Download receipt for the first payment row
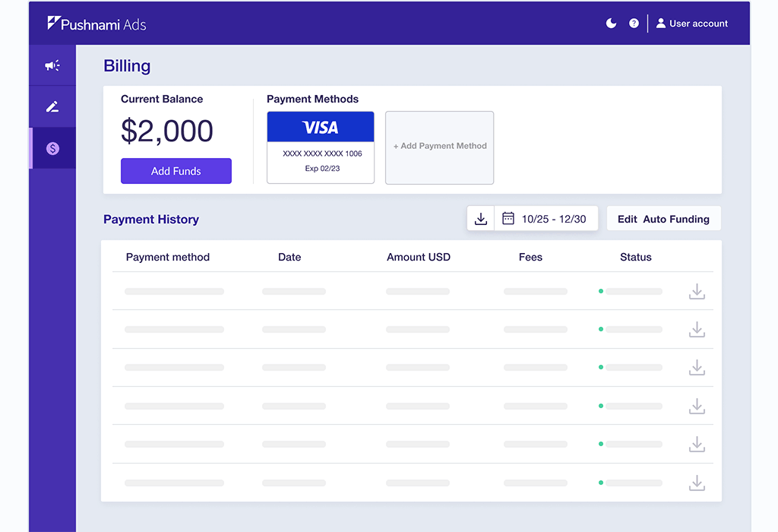The height and width of the screenshot is (532, 778). [x=697, y=291]
